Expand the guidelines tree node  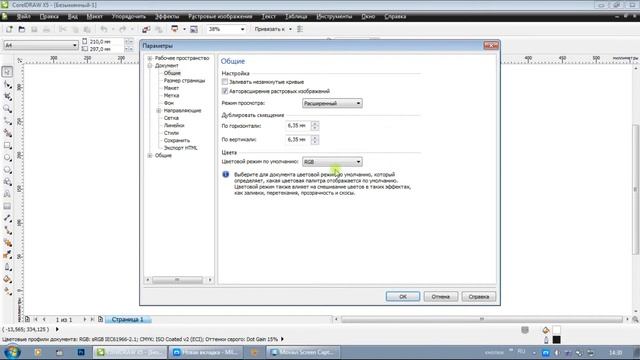tap(159, 111)
